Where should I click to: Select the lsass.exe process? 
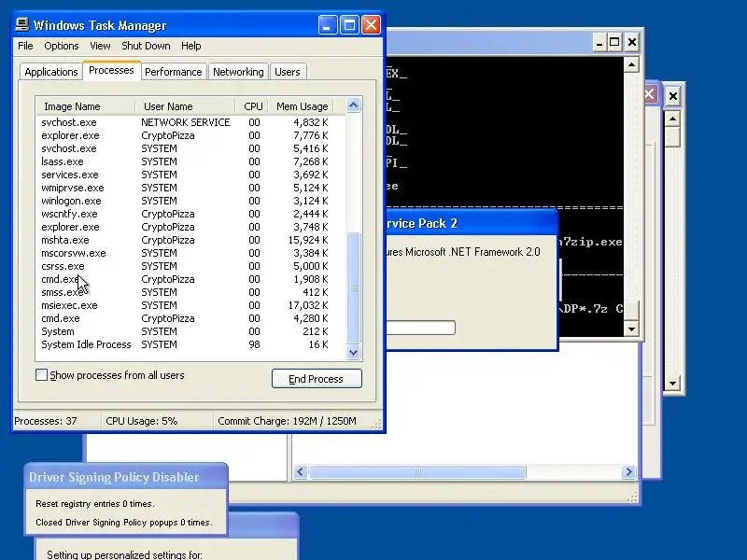pyautogui.click(x=190, y=161)
